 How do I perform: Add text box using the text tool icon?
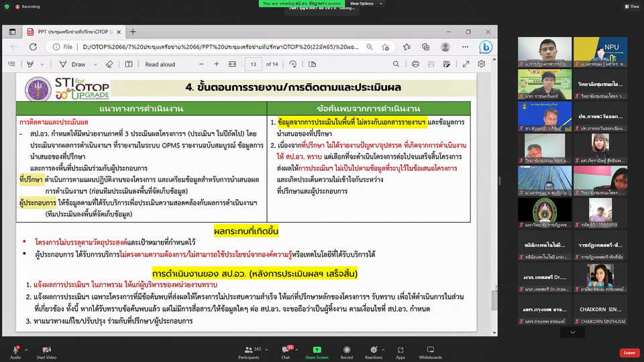pyautogui.click(x=129, y=64)
